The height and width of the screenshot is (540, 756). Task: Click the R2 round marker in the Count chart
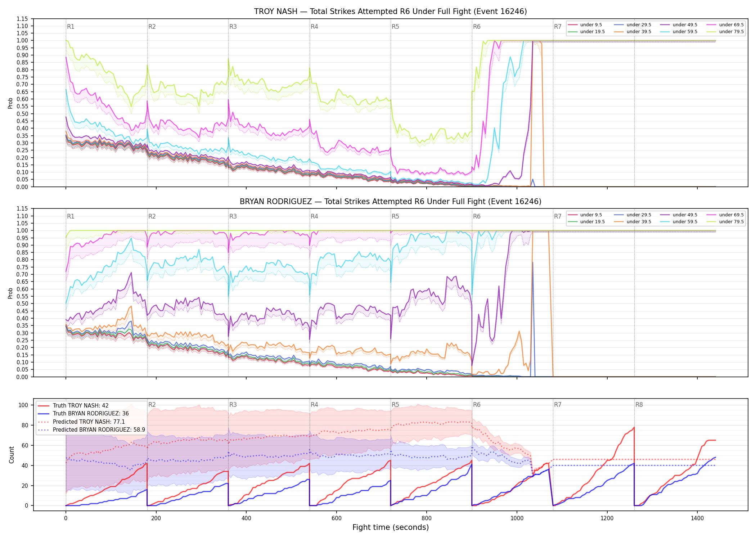[x=152, y=405]
